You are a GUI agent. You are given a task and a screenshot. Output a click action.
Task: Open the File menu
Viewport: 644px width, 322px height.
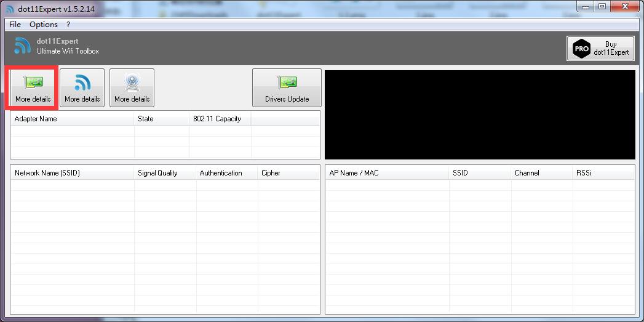(15, 25)
